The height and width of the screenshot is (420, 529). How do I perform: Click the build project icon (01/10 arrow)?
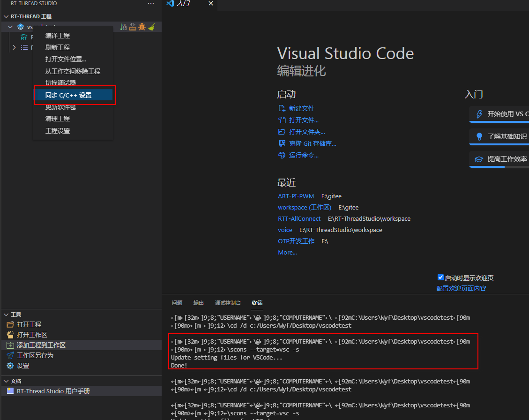123,27
